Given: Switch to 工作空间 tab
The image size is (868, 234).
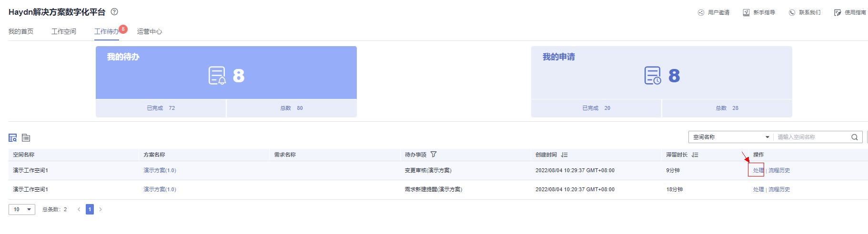Looking at the screenshot, I should 64,31.
